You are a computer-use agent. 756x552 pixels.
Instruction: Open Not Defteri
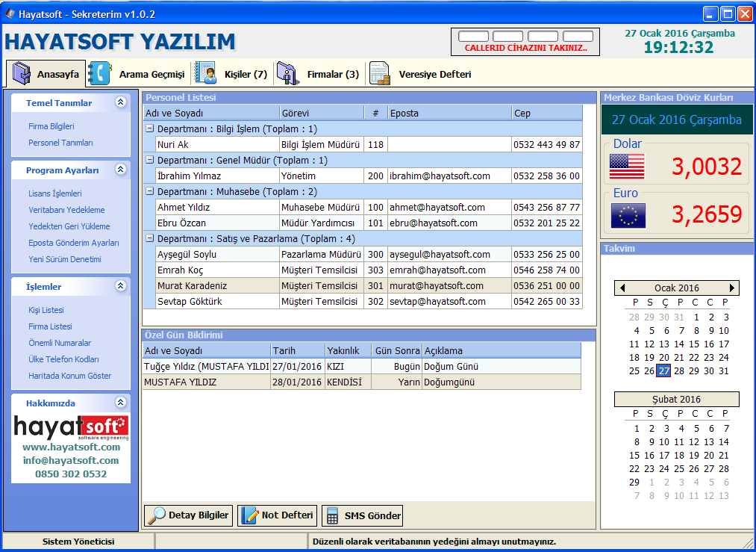click(277, 515)
